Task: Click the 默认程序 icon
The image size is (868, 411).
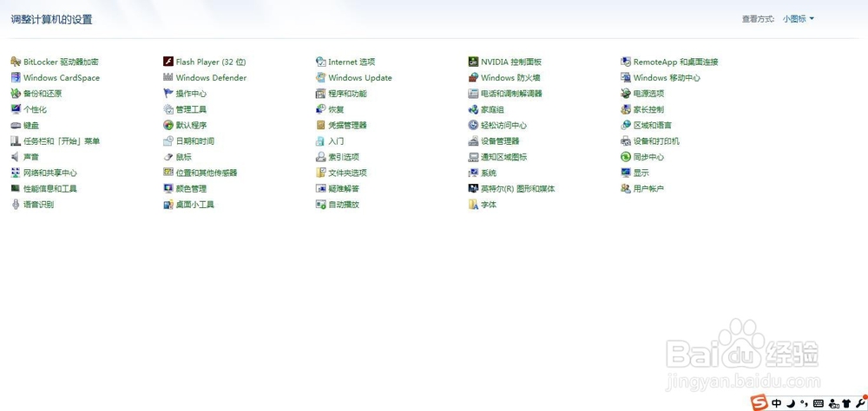Action: point(168,125)
